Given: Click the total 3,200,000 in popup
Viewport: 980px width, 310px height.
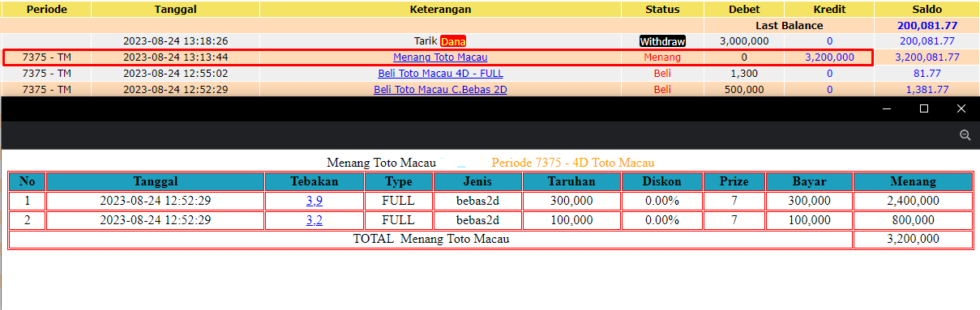Looking at the screenshot, I should click(913, 239).
